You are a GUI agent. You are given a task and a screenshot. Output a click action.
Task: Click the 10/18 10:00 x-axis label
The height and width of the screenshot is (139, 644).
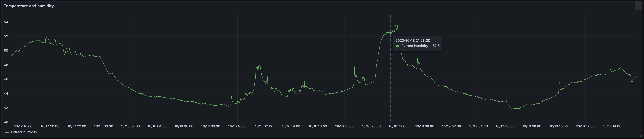237,126
